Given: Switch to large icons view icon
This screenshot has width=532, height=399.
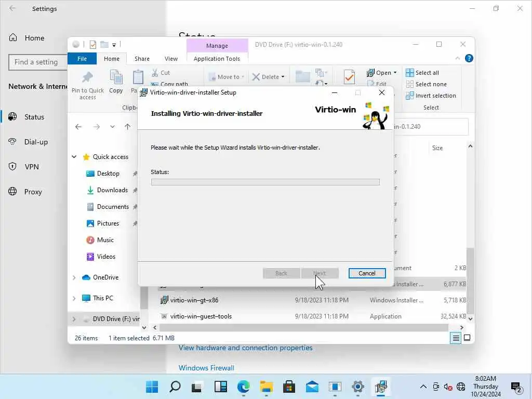Looking at the screenshot, I should 467,338.
